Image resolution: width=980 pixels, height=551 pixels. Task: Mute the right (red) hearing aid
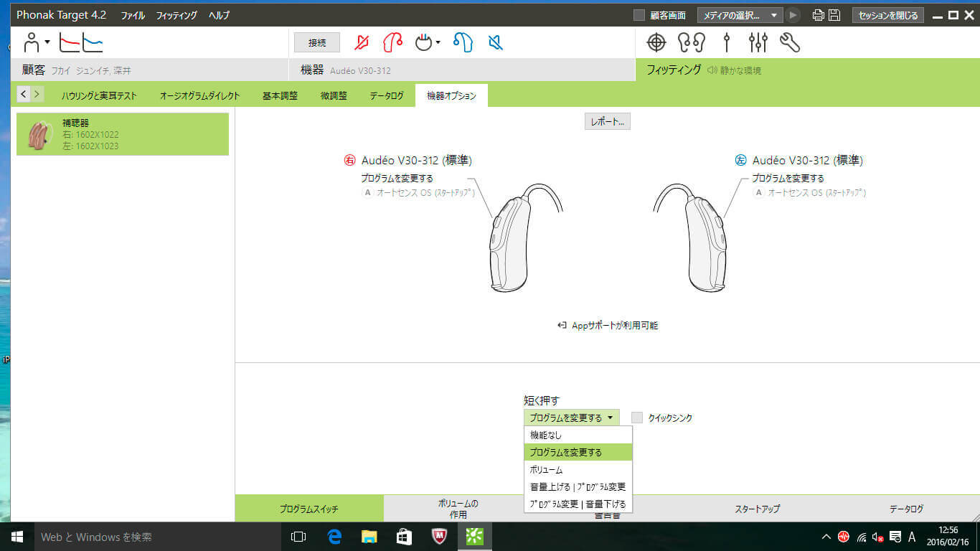[362, 42]
